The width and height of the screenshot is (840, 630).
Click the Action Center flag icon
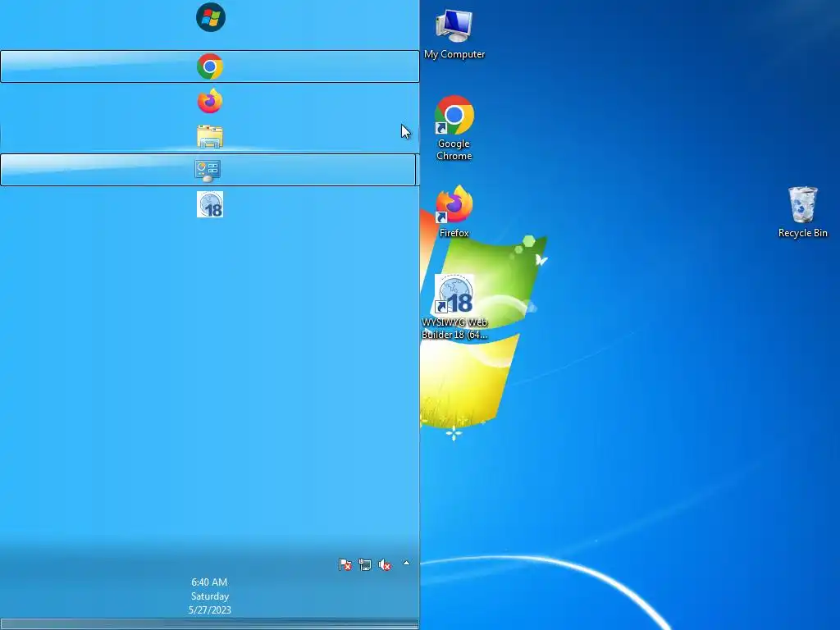345,564
